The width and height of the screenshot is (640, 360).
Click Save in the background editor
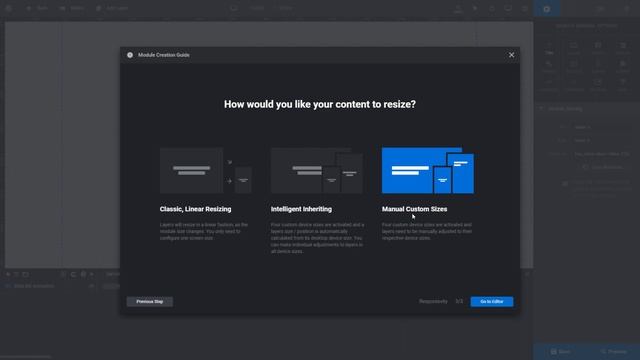(x=560, y=351)
